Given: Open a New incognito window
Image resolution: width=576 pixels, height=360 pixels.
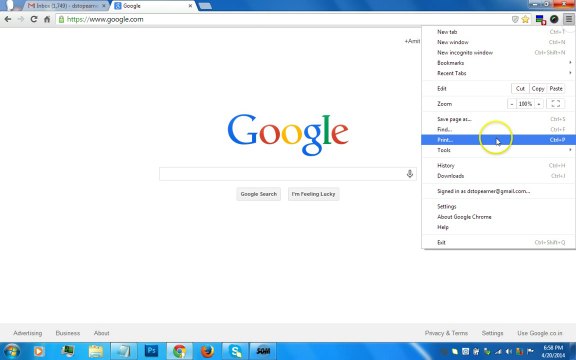Looking at the screenshot, I should [x=498, y=53].
